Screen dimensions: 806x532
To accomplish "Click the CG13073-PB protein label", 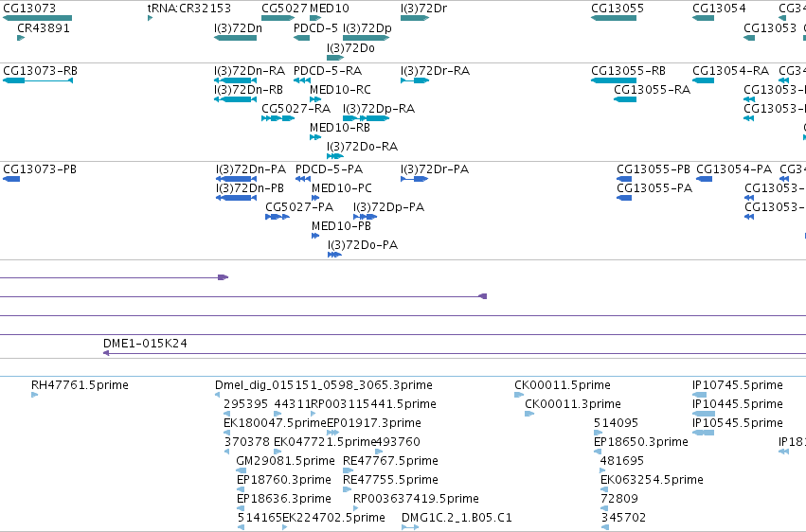I will [x=40, y=169].
